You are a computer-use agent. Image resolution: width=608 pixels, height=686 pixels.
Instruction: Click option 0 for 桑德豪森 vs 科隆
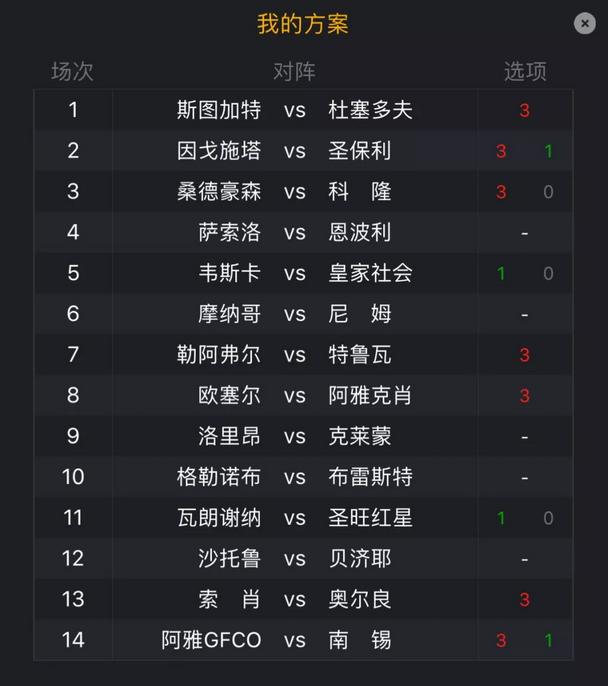pyautogui.click(x=548, y=192)
